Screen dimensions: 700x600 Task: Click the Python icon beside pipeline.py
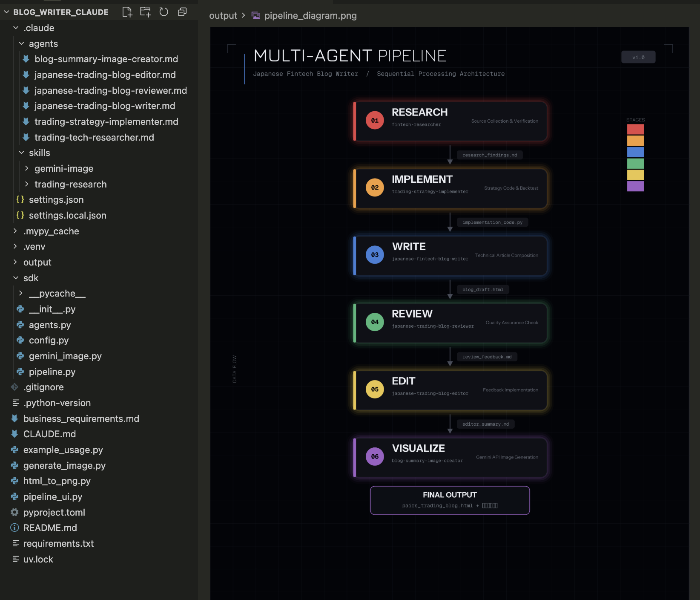click(20, 372)
